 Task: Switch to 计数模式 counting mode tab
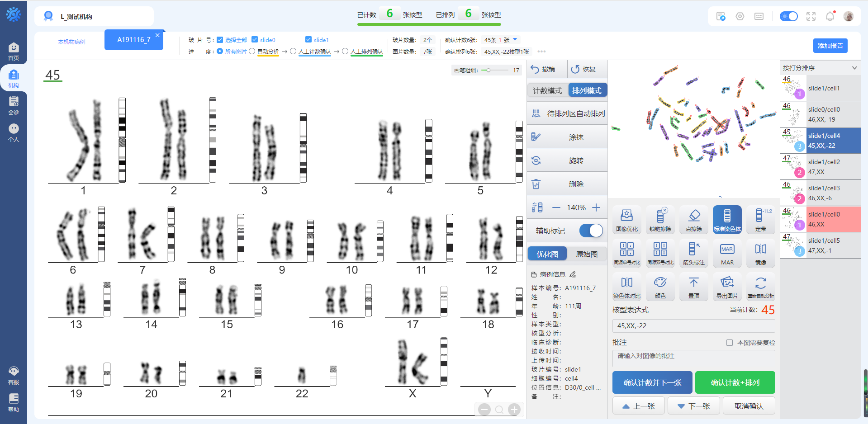point(547,90)
